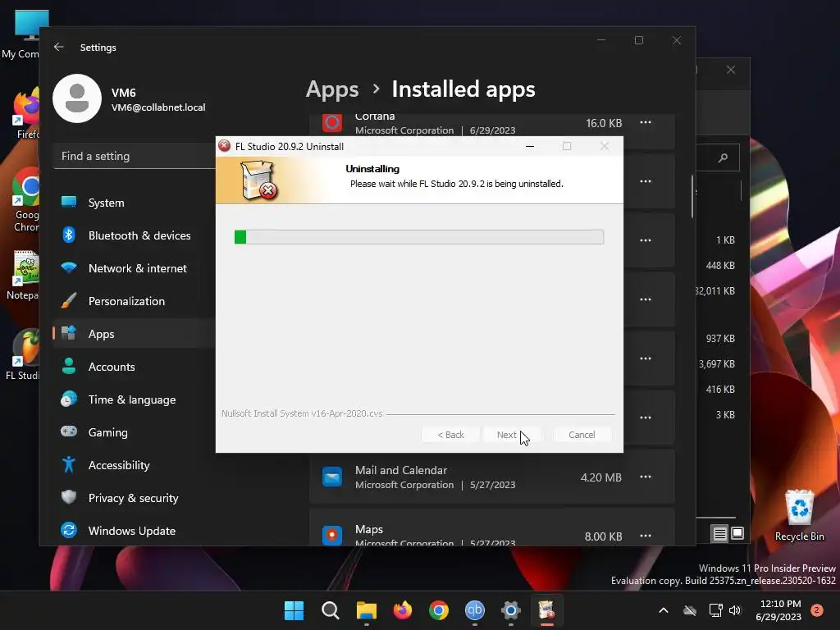The width and height of the screenshot is (840, 630).
Task: Open Network & internet settings
Action: click(x=134, y=268)
